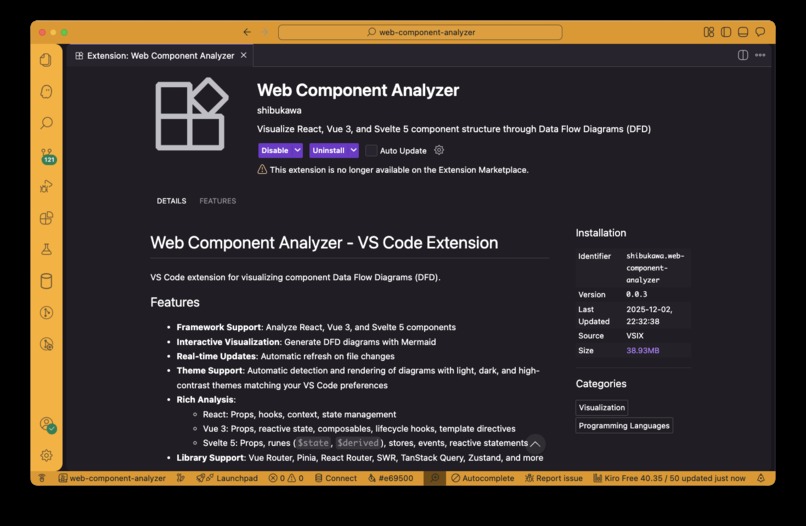806x526 pixels.
Task: Click the Installation section heading
Action: tap(601, 233)
